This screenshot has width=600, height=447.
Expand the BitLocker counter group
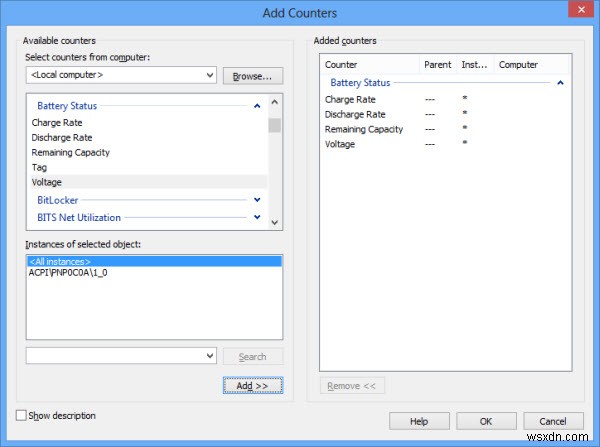click(257, 200)
